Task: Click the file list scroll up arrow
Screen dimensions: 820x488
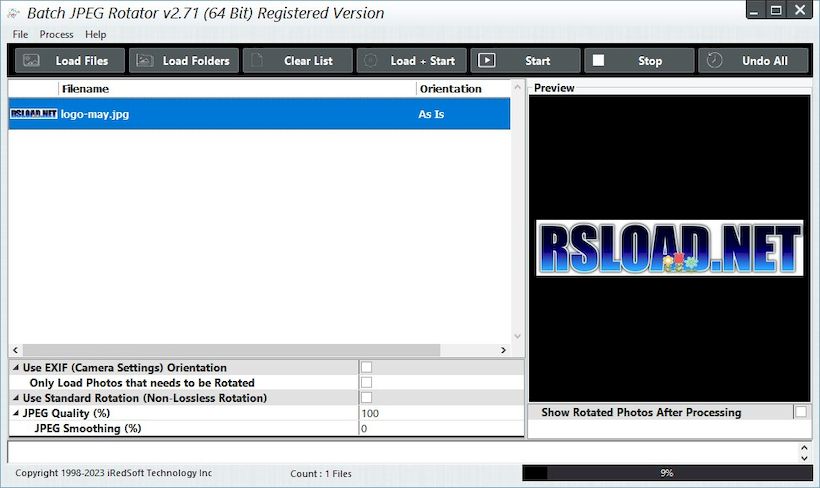Action: click(x=518, y=87)
